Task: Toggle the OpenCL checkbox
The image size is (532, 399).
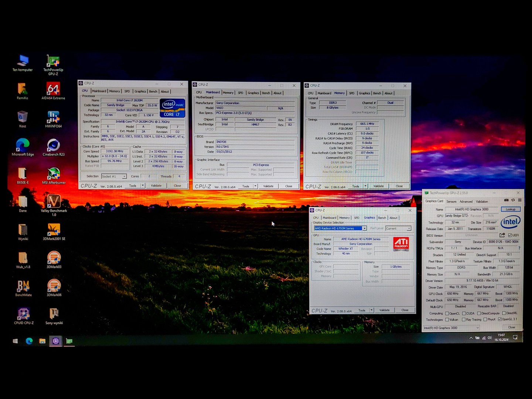Action: [447, 313]
